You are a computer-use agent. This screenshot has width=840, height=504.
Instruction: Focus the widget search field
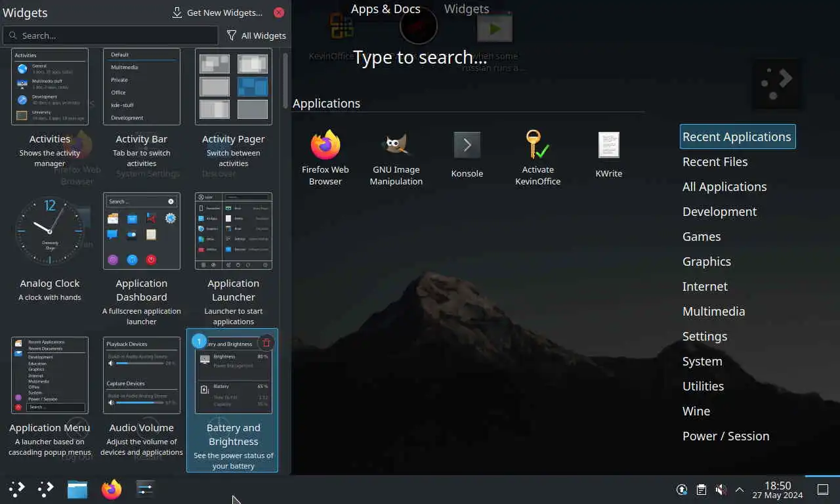pos(110,35)
